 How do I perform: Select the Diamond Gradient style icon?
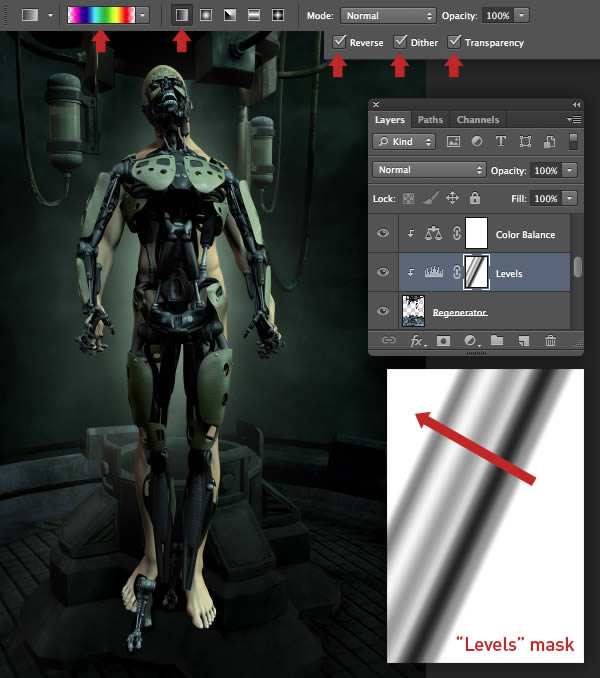click(278, 15)
